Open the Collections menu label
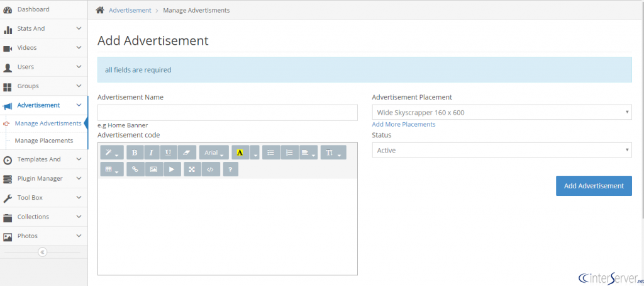The image size is (644, 286). (x=33, y=217)
